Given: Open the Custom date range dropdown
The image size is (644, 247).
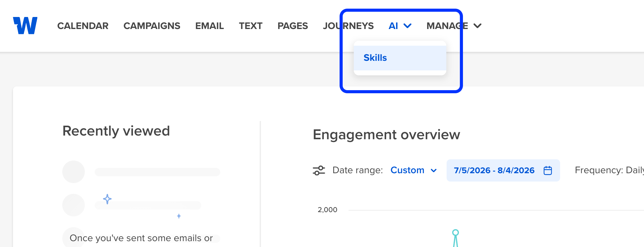Looking at the screenshot, I should click(x=414, y=170).
